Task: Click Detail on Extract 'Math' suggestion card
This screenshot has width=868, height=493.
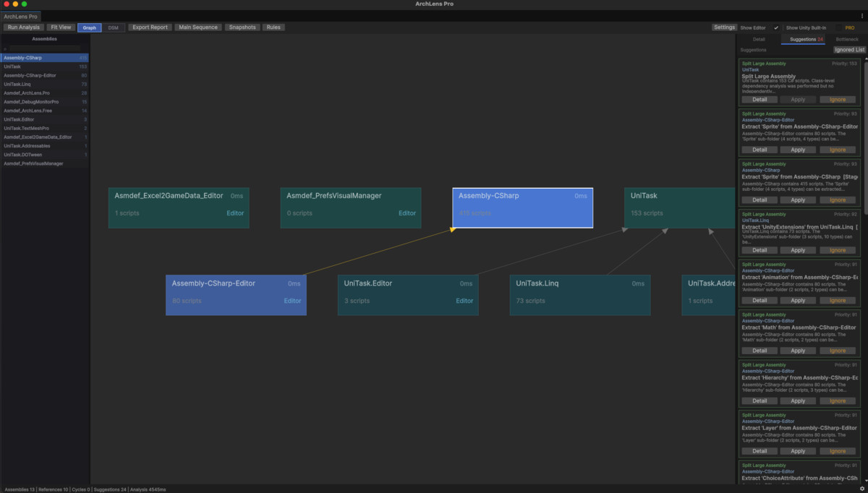Action: point(759,351)
